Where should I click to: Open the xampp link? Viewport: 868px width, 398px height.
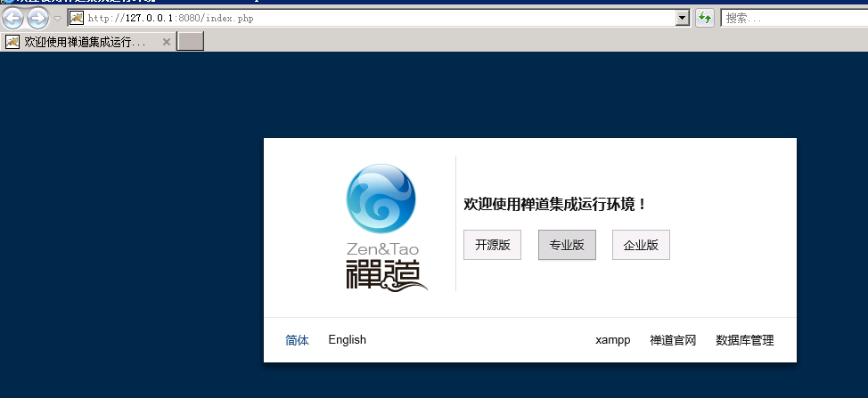pos(613,340)
